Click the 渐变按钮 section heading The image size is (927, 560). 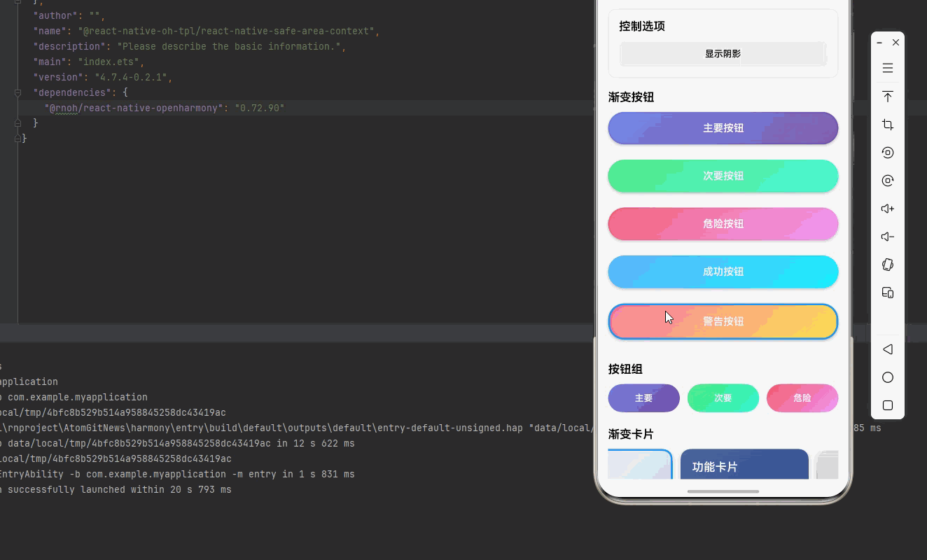point(631,97)
